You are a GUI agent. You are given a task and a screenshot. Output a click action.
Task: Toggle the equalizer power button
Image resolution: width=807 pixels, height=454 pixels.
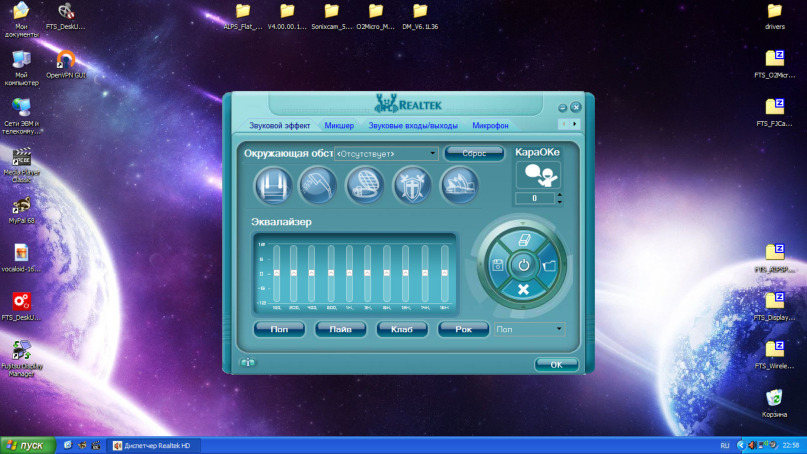[522, 265]
